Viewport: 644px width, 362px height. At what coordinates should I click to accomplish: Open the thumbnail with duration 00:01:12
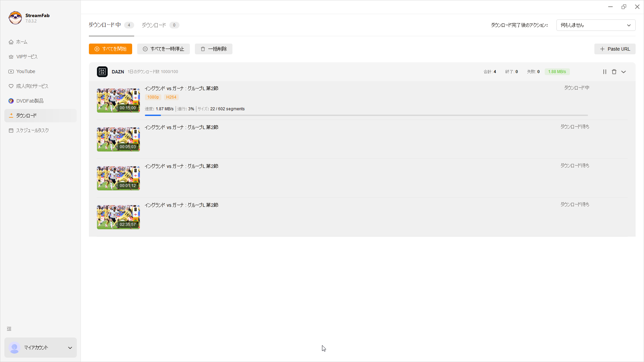[118, 178]
